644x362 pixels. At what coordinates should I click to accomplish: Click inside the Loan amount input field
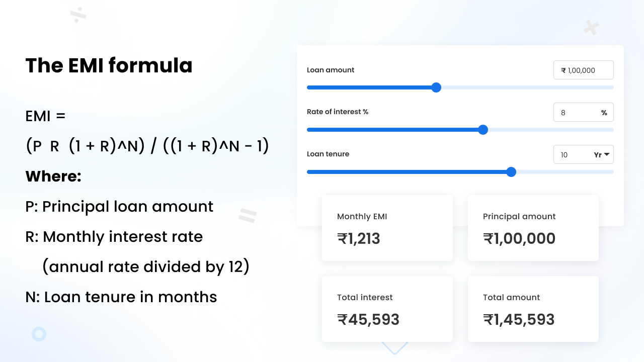[584, 70]
